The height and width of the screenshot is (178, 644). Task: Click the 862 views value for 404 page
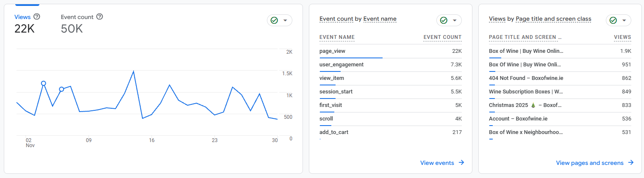[626, 78]
